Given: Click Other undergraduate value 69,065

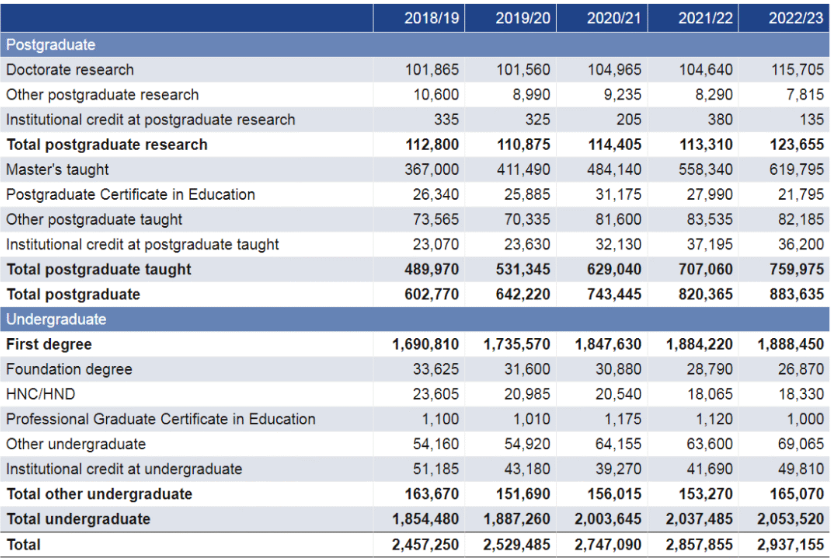Looking at the screenshot, I should [801, 444].
